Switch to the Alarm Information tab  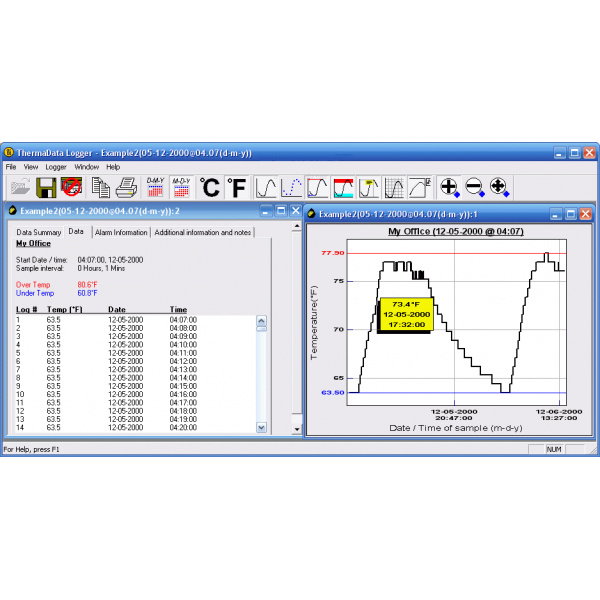[x=121, y=232]
